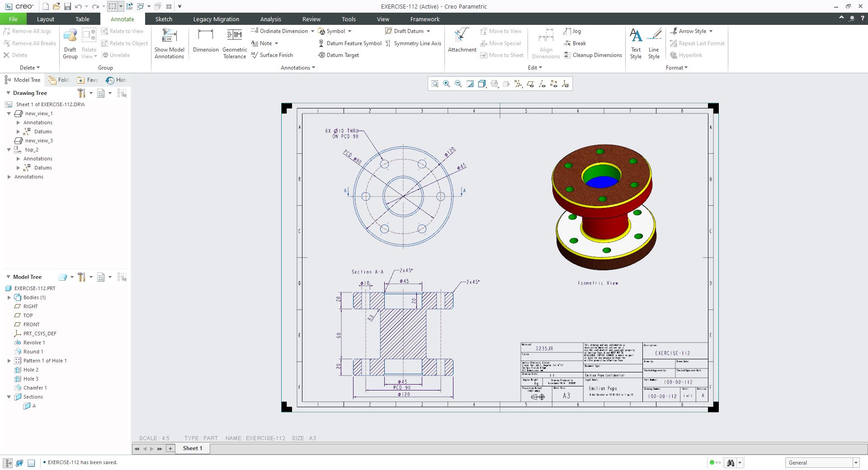Image resolution: width=868 pixels, height=470 pixels.
Task: Open the Hist navigator tab
Action: (x=117, y=80)
